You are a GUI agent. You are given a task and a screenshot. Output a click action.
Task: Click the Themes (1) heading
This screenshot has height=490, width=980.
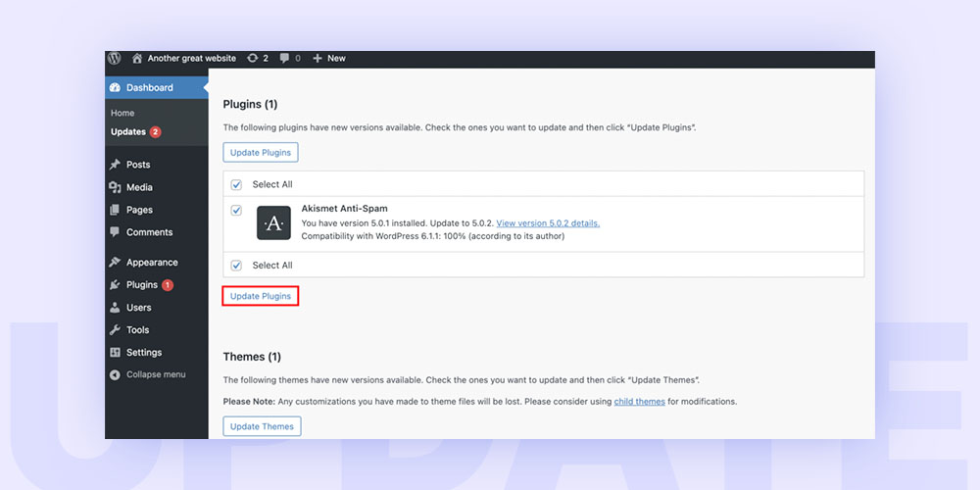point(252,357)
